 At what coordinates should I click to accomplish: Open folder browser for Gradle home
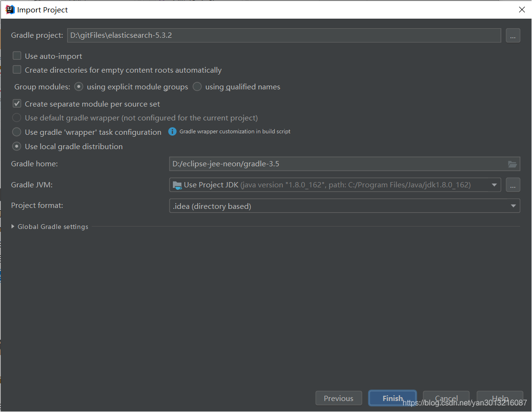coord(512,164)
